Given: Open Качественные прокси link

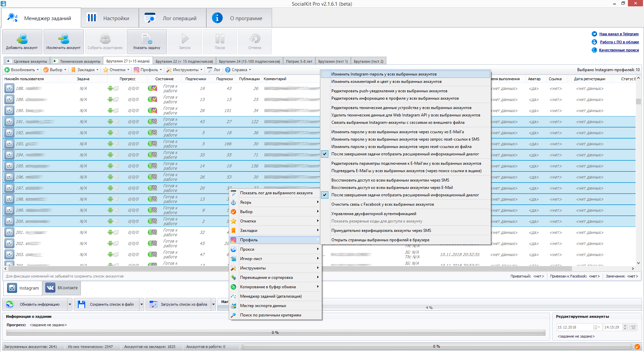Looking at the screenshot, I should tap(619, 50).
